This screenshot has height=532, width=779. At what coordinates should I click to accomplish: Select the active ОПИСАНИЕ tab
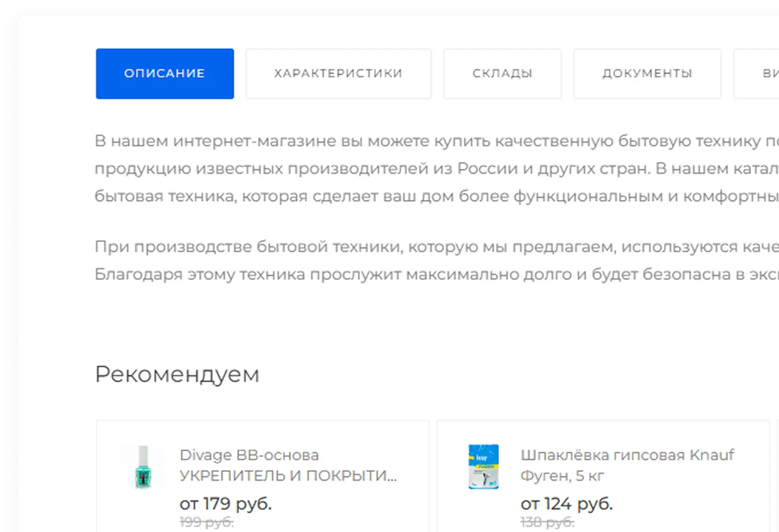click(164, 73)
